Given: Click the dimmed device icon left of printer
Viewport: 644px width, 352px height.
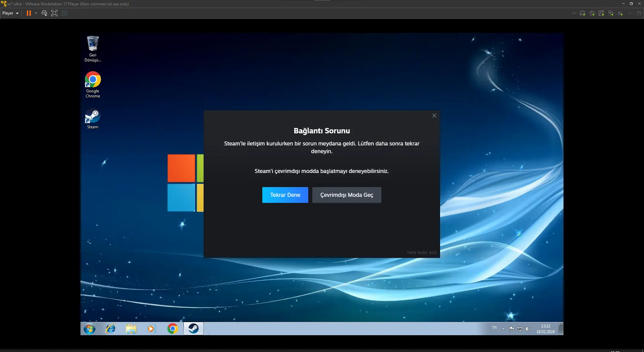Looking at the screenshot, I should 630,13.
